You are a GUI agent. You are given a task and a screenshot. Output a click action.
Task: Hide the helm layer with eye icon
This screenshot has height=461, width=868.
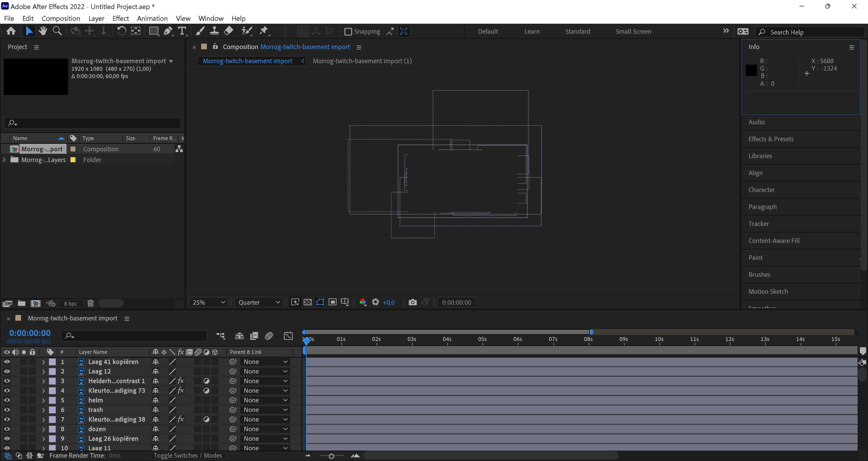tap(7, 400)
